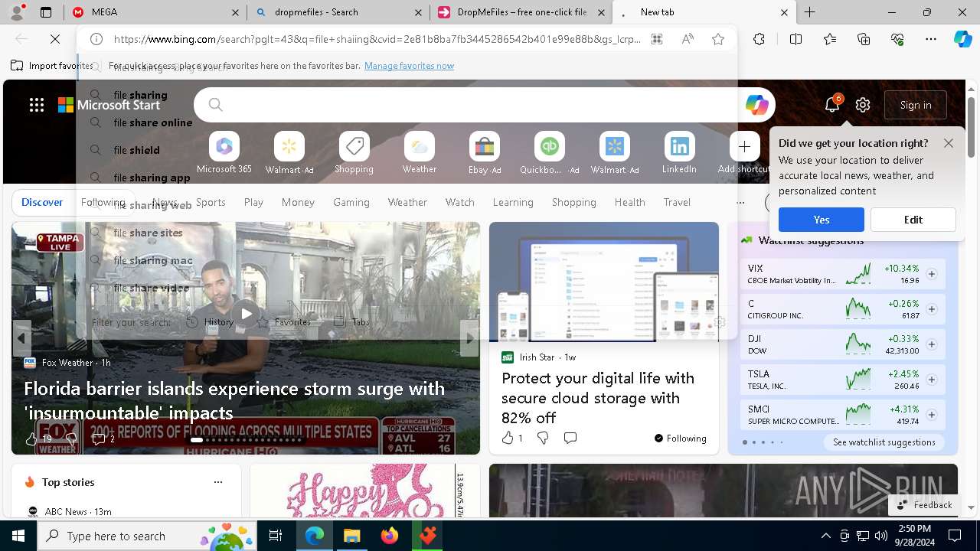Go to next carousel story

470,337
